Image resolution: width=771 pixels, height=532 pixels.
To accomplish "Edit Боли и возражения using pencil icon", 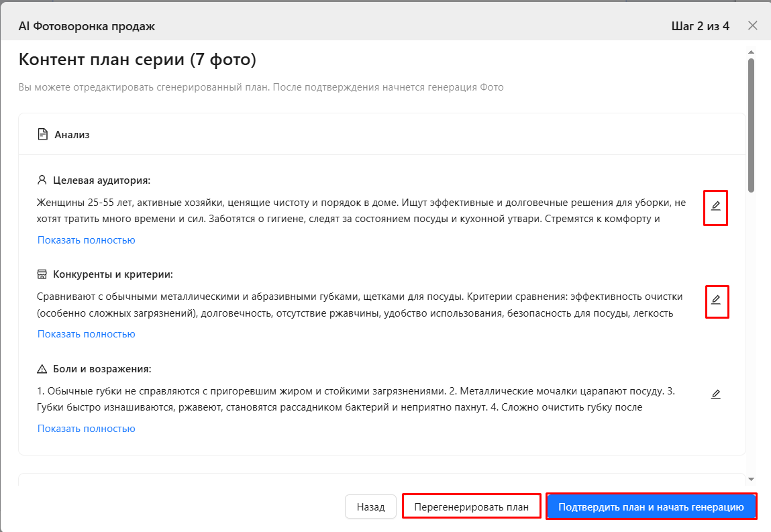I will 715,394.
